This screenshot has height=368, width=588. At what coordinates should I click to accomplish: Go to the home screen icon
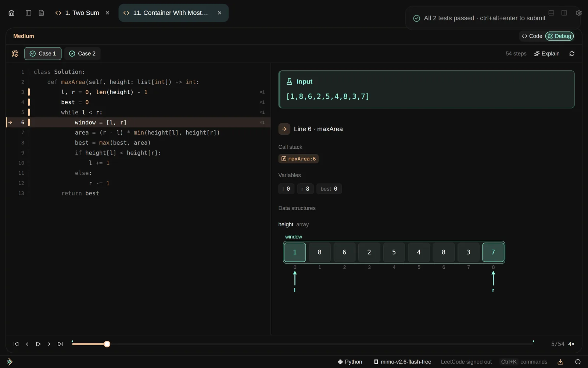tap(11, 13)
